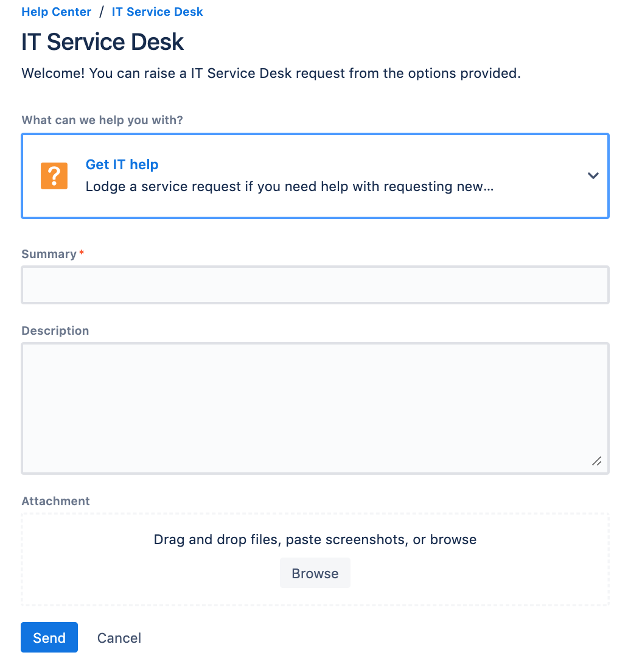This screenshot has height=672, width=628.
Task: Select the Get IT help title
Action: (122, 164)
